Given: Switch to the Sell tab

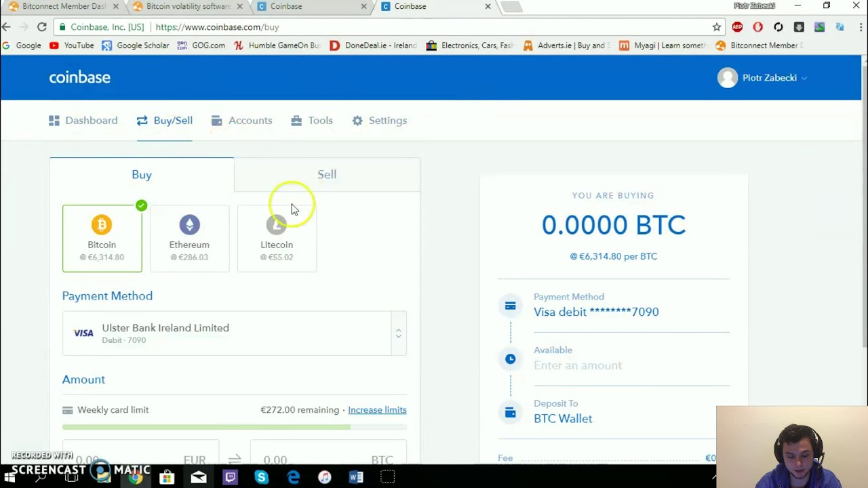Looking at the screenshot, I should [327, 175].
